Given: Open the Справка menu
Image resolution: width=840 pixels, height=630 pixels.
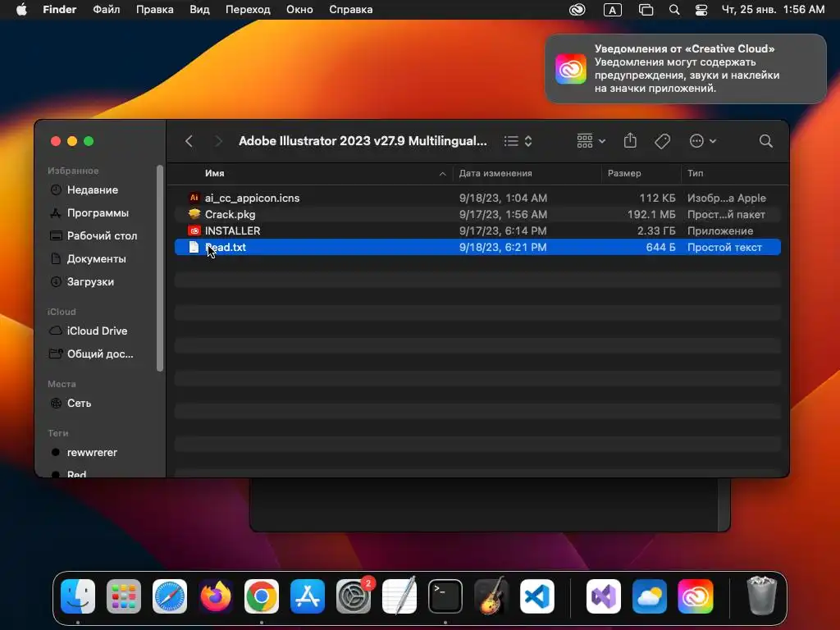Looking at the screenshot, I should [x=350, y=10].
